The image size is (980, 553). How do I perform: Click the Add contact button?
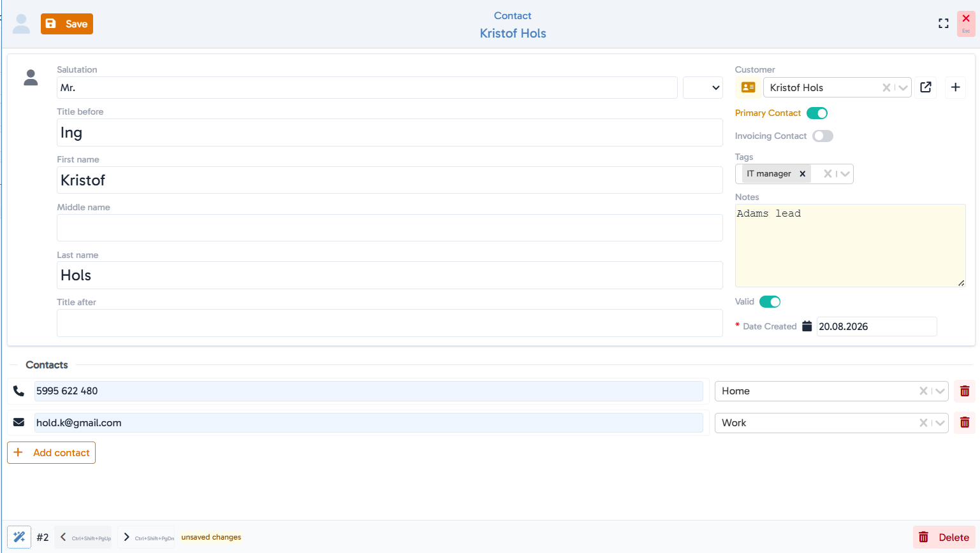(x=52, y=452)
